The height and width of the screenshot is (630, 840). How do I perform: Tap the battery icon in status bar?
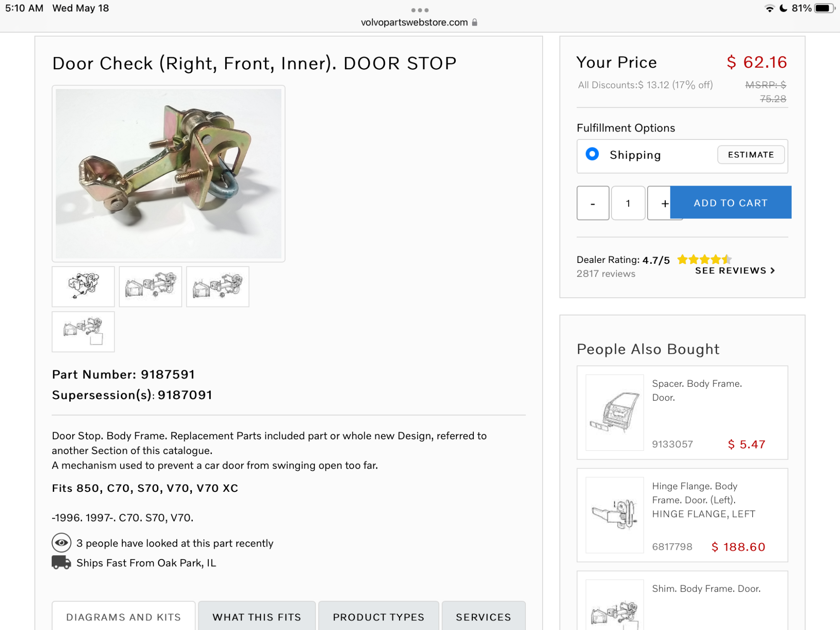824,8
